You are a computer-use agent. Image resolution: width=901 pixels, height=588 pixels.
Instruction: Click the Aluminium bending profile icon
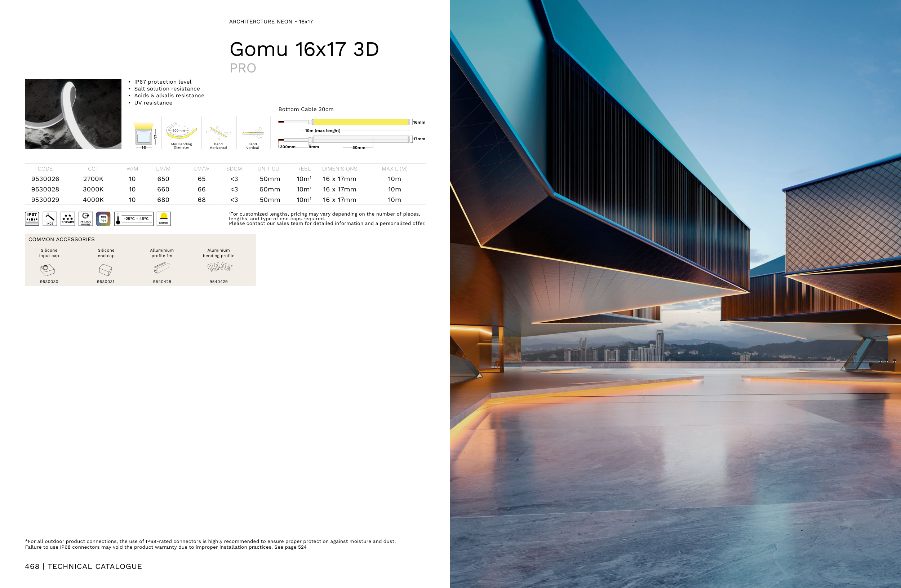tap(219, 268)
